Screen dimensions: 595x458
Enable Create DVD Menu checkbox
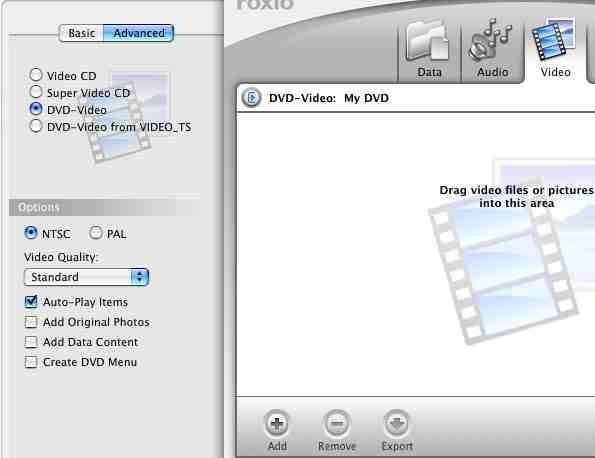pos(31,362)
